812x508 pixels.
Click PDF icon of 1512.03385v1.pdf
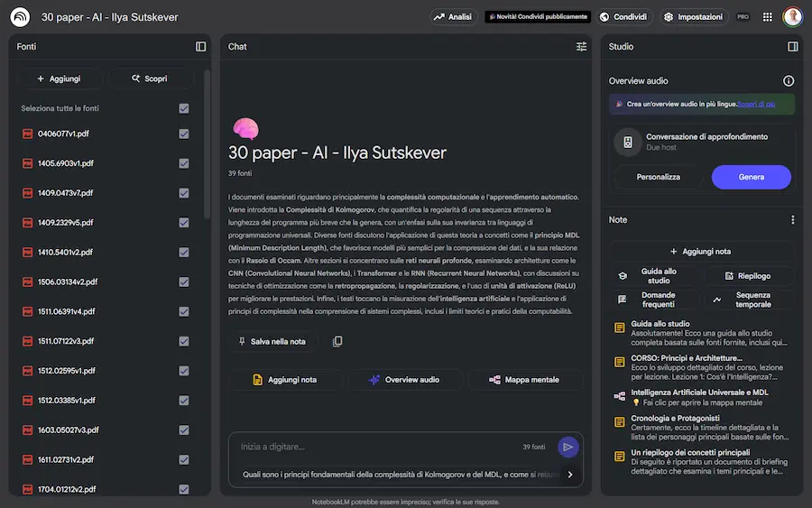(27, 401)
